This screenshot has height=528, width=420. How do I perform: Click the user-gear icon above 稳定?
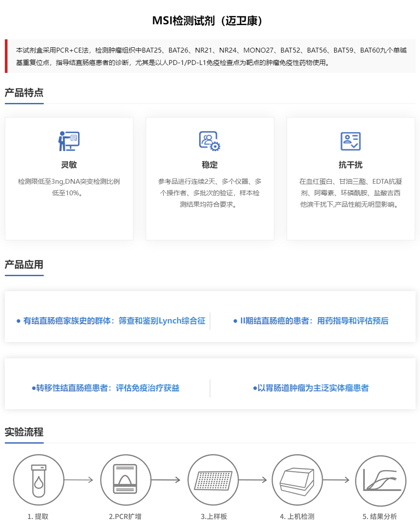(209, 141)
